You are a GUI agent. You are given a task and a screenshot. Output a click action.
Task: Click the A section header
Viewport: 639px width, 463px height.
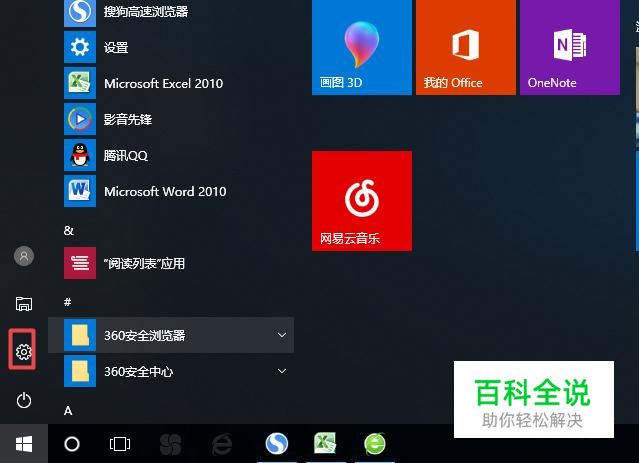pyautogui.click(x=68, y=410)
